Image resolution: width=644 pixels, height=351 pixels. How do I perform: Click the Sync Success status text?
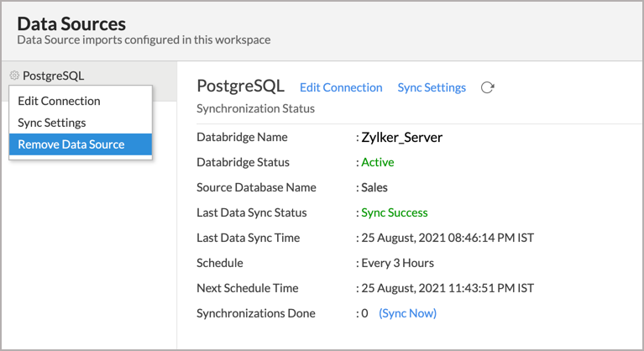click(x=394, y=212)
